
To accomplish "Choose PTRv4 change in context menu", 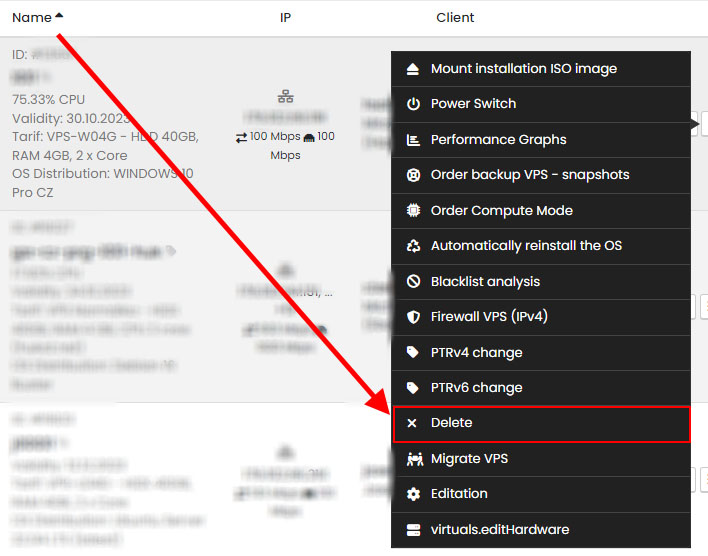I will [476, 353].
